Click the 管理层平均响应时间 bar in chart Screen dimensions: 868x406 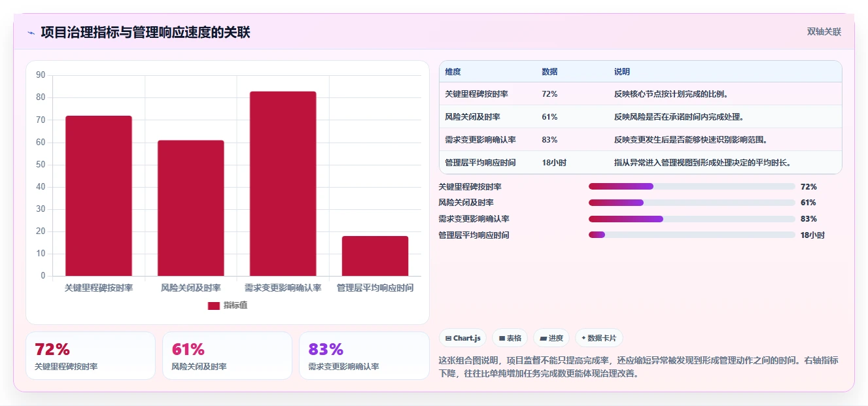tap(375, 256)
